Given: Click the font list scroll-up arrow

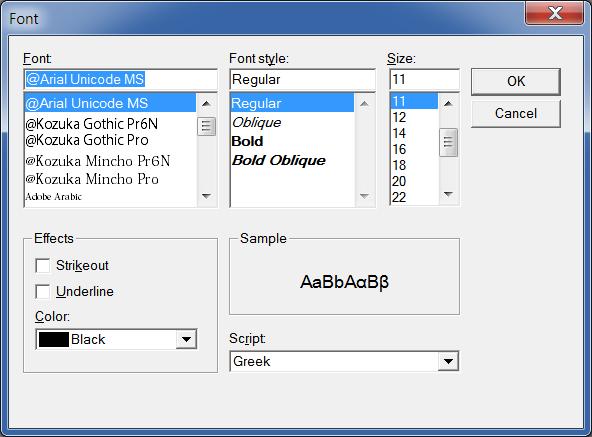Looking at the screenshot, I should [206, 103].
